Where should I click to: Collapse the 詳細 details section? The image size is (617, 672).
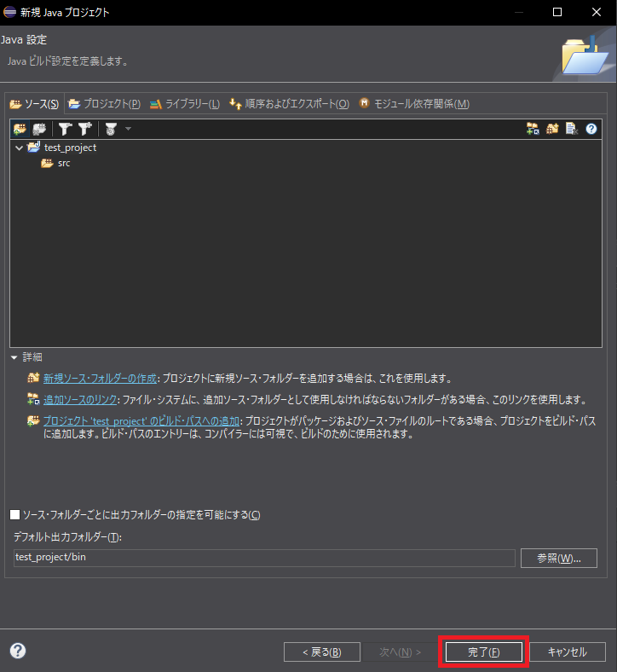coord(14,357)
